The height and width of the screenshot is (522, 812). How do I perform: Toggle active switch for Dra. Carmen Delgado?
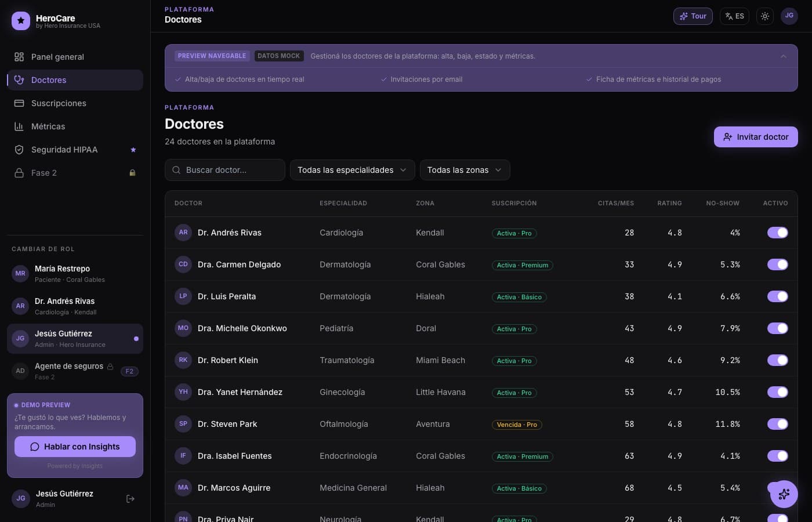(778, 264)
